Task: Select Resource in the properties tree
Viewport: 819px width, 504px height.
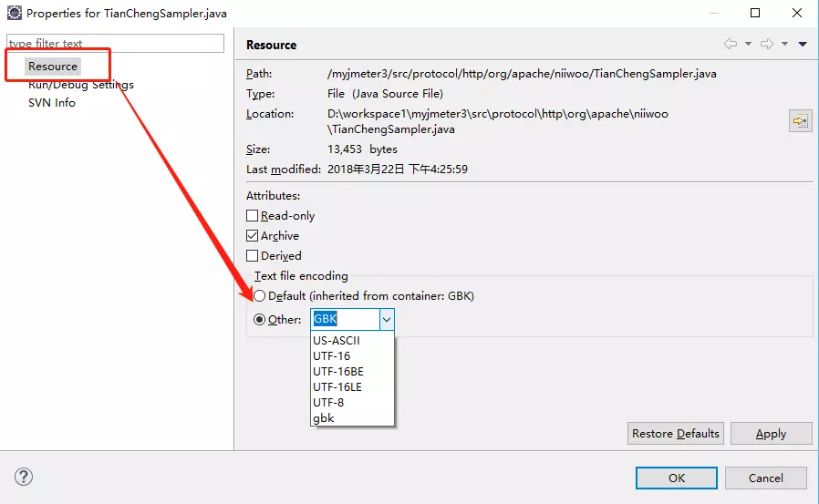Action: tap(53, 67)
